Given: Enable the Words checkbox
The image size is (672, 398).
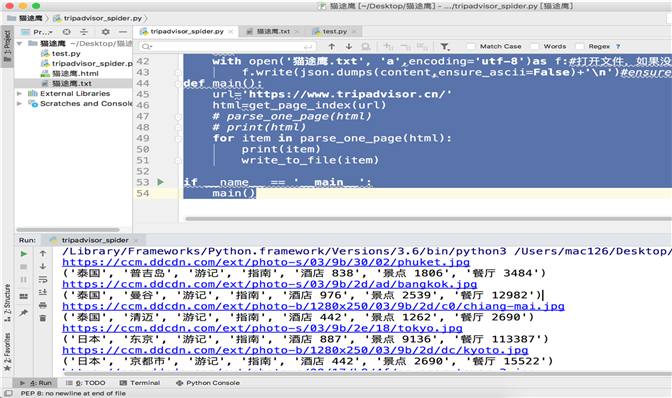Looking at the screenshot, I should point(534,46).
